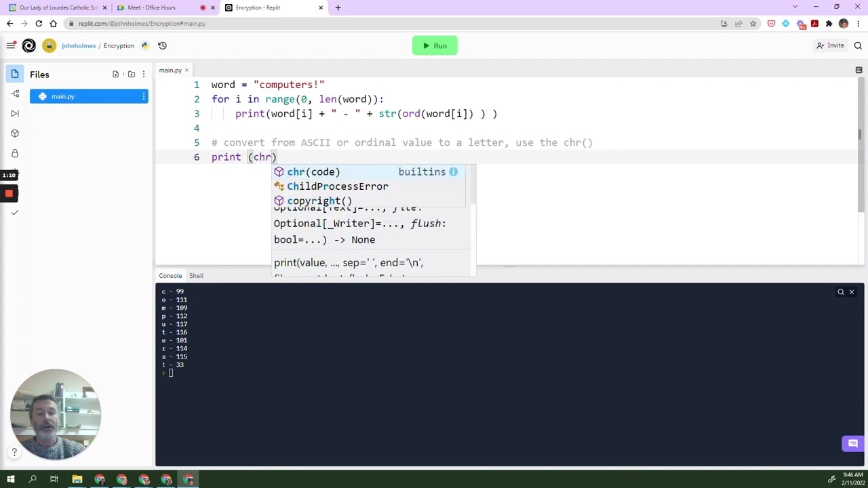Close the main.py editor tab
Viewport: 868px width, 488px height.
click(186, 70)
